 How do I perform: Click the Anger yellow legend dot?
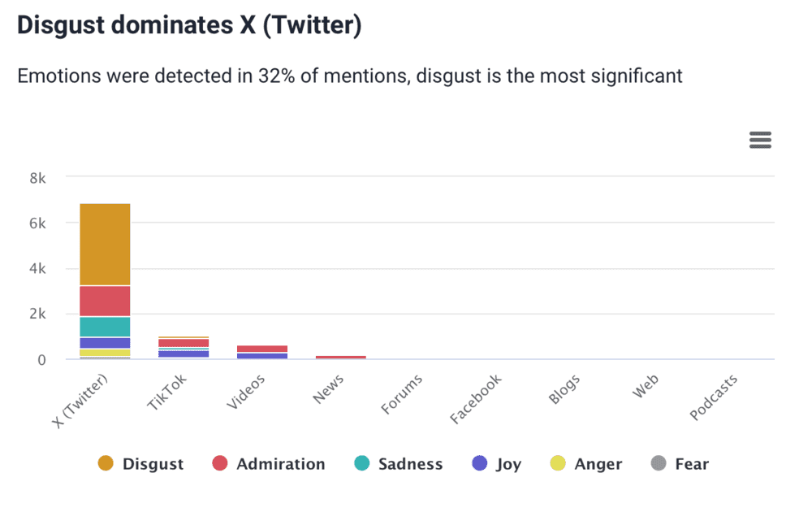tap(558, 464)
